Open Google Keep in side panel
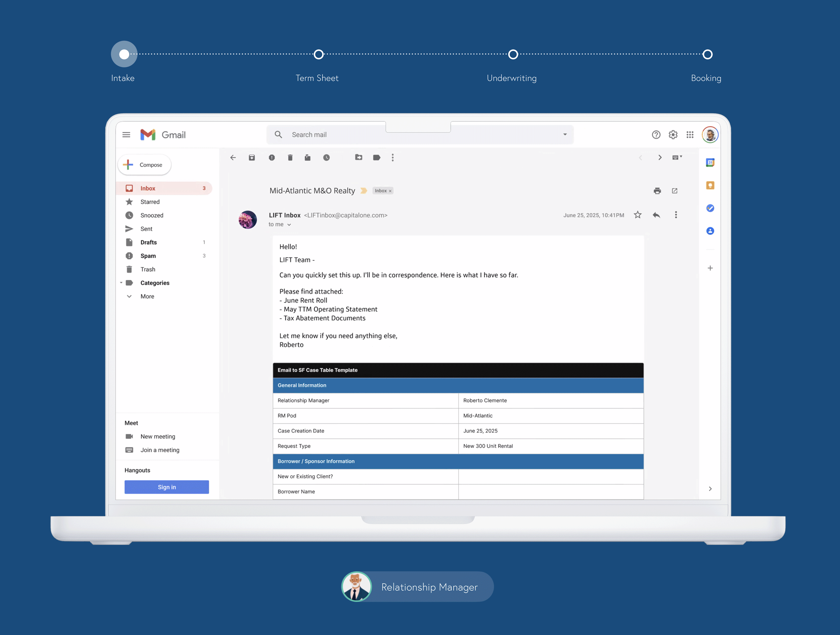 710,185
